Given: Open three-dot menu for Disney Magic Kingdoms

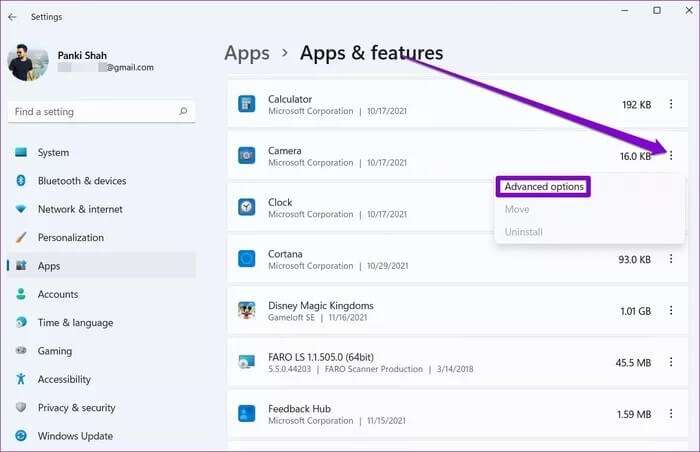Looking at the screenshot, I should point(671,310).
